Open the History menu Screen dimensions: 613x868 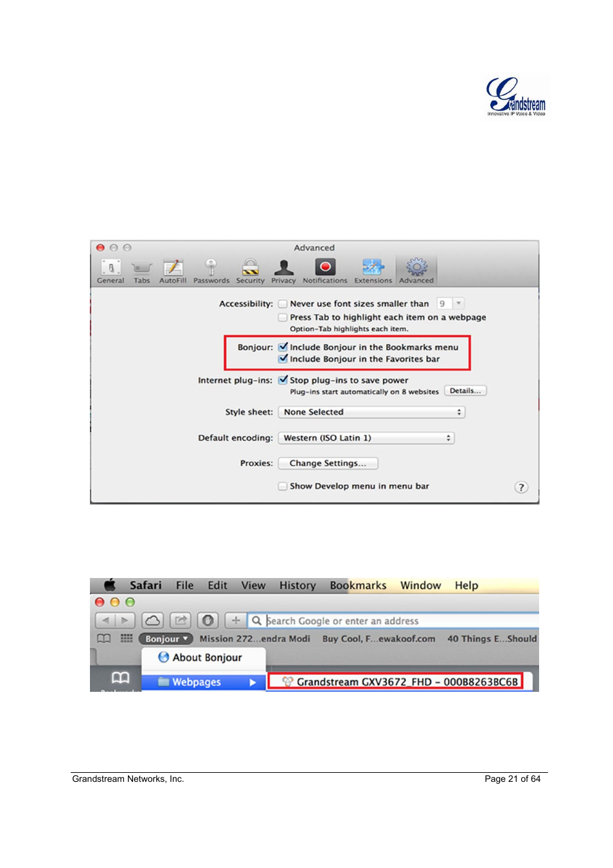tap(298, 585)
